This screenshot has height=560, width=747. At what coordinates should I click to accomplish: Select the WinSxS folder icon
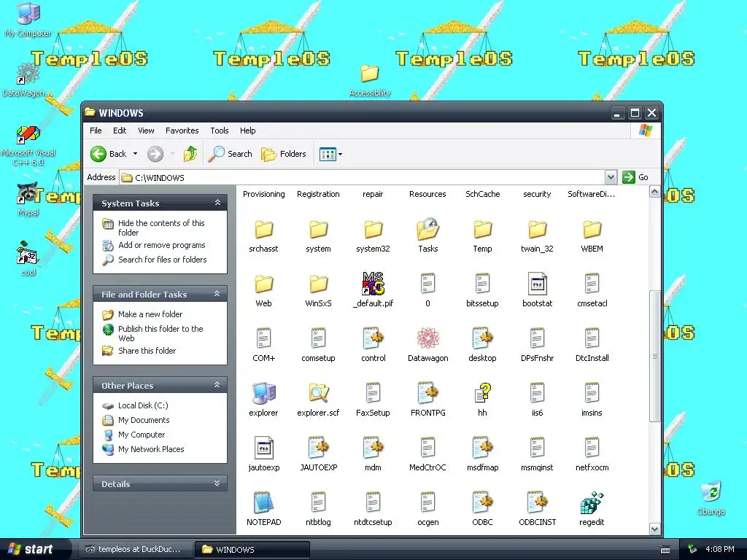318,284
